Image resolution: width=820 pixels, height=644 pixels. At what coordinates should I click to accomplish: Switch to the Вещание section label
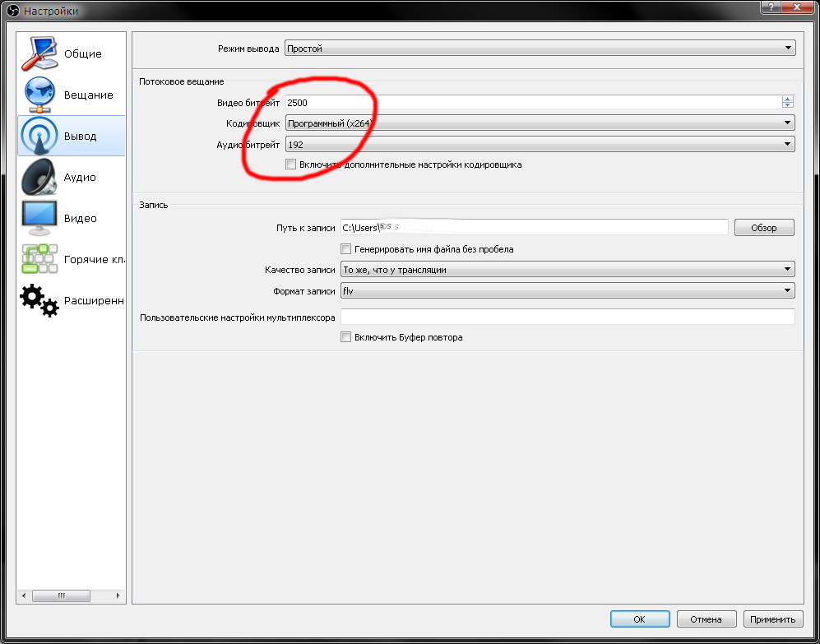[x=88, y=95]
